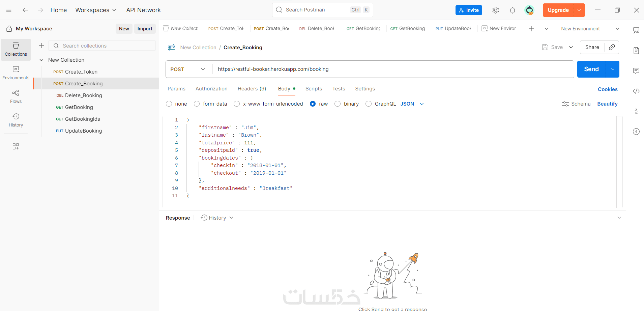644x311 pixels.
Task: Click the Invite button
Action: point(469,10)
